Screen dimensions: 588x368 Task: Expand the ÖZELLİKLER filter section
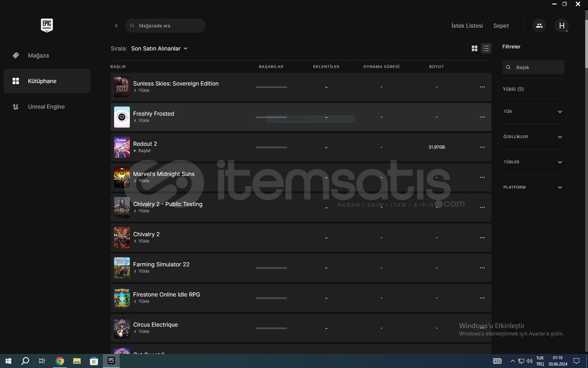(x=533, y=137)
